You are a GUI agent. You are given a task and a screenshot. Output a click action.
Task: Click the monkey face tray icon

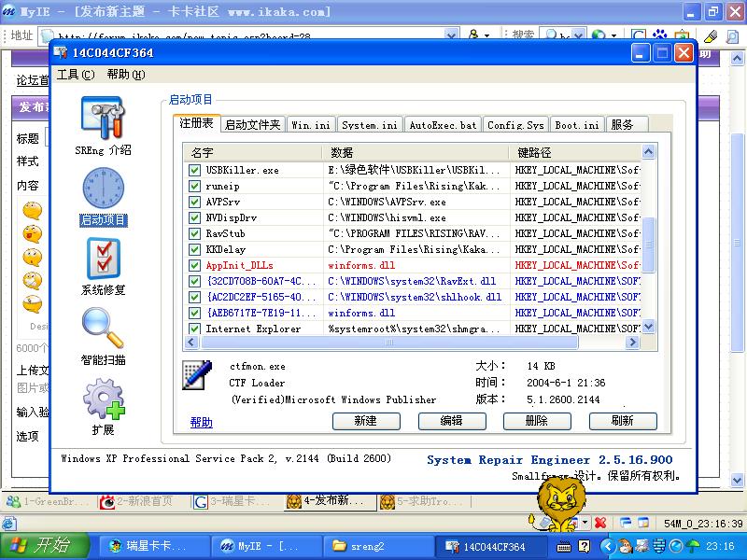pos(626,546)
